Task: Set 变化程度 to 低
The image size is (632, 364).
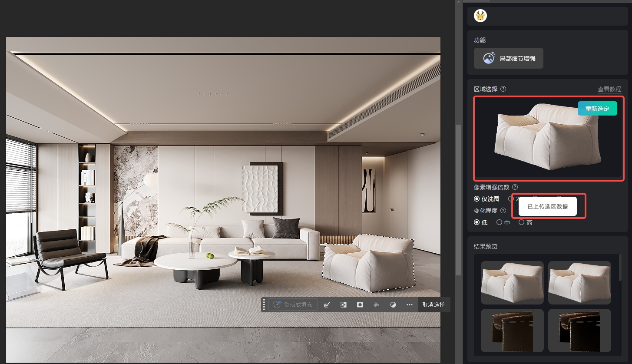Action: pyautogui.click(x=481, y=222)
